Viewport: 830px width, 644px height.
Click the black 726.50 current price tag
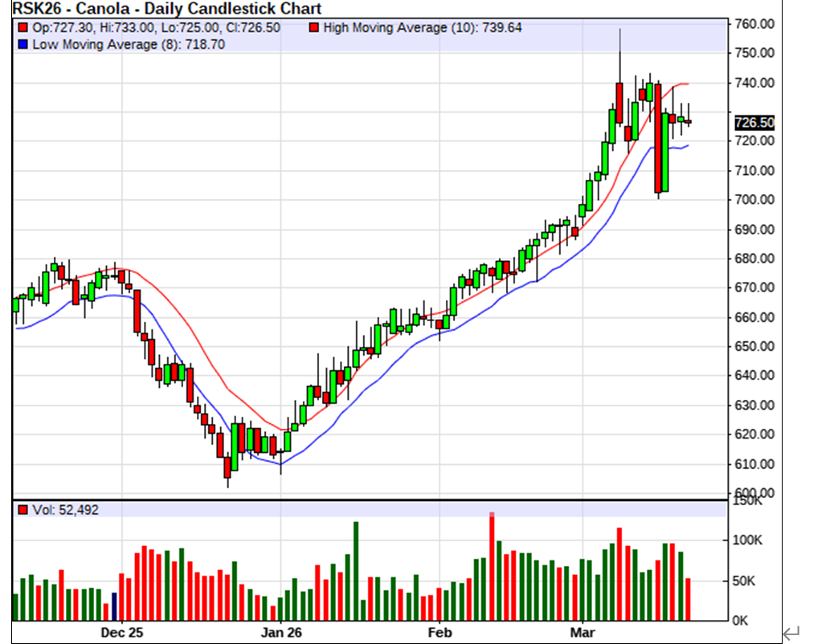pyautogui.click(x=754, y=123)
